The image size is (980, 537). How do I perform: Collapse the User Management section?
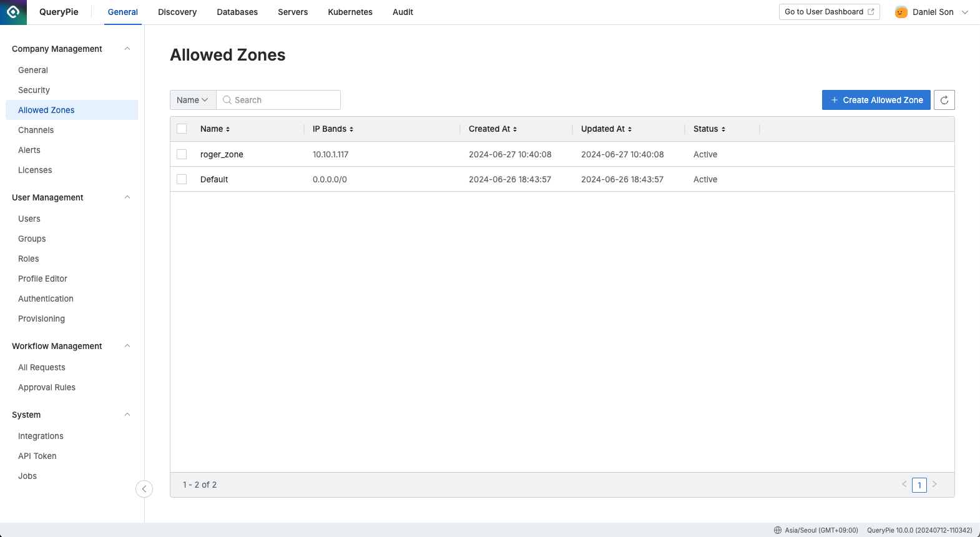[127, 197]
